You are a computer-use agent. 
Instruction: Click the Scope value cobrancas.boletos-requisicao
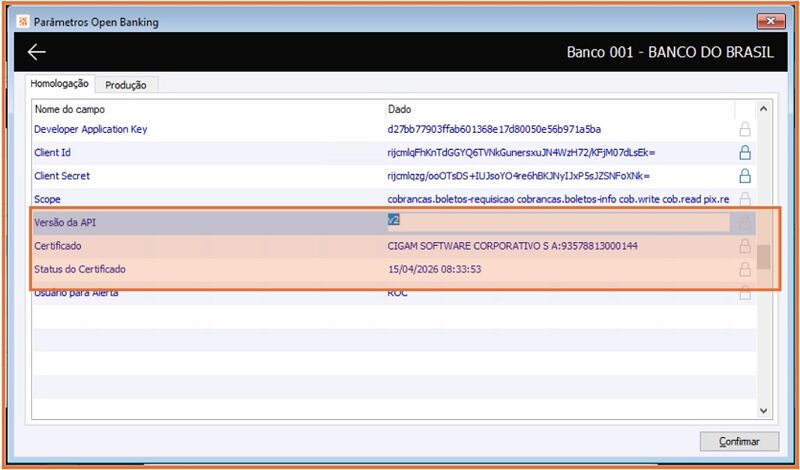[x=558, y=200]
